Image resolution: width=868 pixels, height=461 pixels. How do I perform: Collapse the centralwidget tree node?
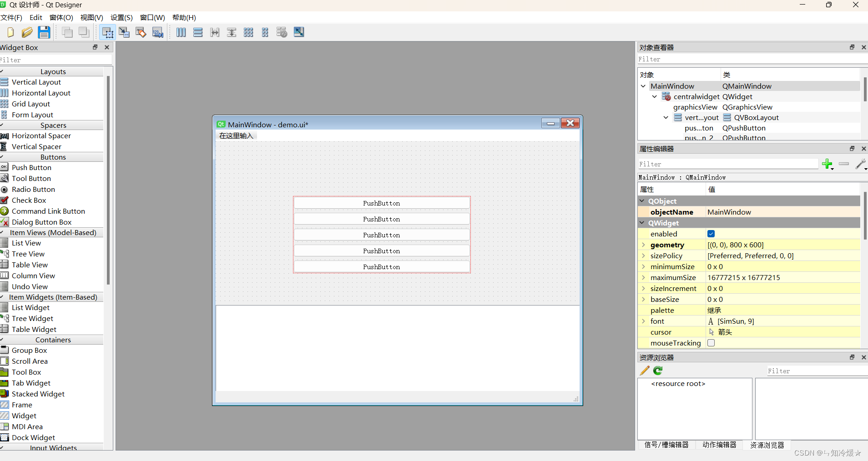654,96
